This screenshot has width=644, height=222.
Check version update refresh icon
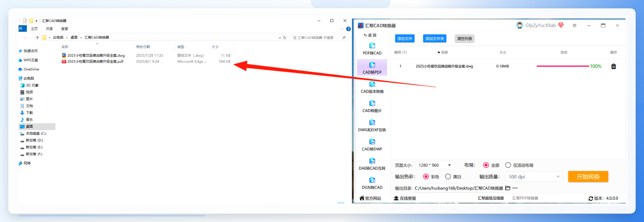[591, 199]
